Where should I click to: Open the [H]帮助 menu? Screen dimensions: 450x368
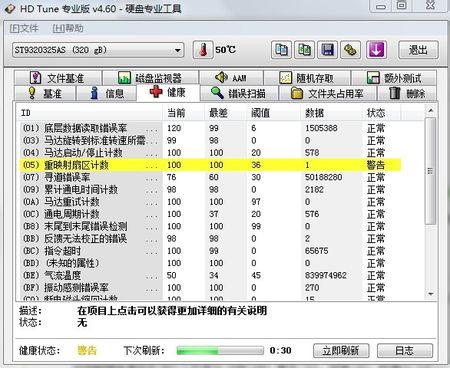[68, 28]
